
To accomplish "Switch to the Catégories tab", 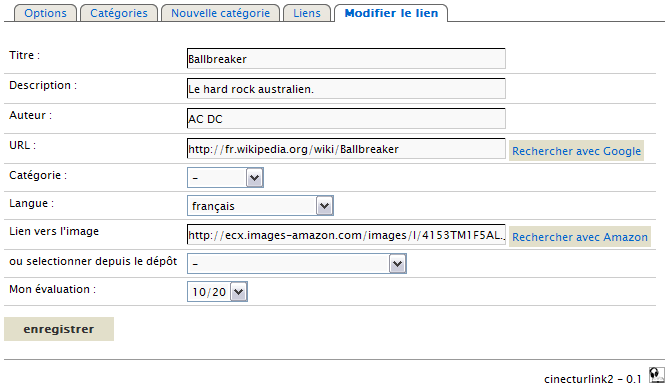I will 119,13.
